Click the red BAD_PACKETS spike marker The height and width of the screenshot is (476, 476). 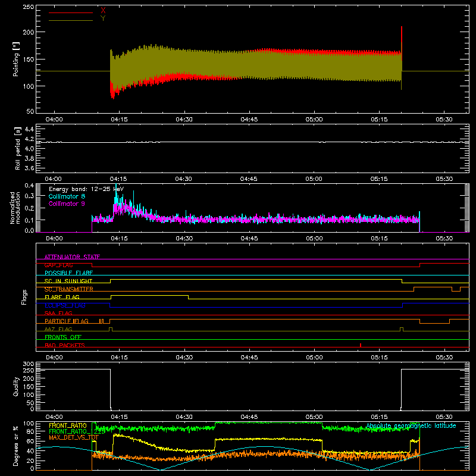coord(361,345)
